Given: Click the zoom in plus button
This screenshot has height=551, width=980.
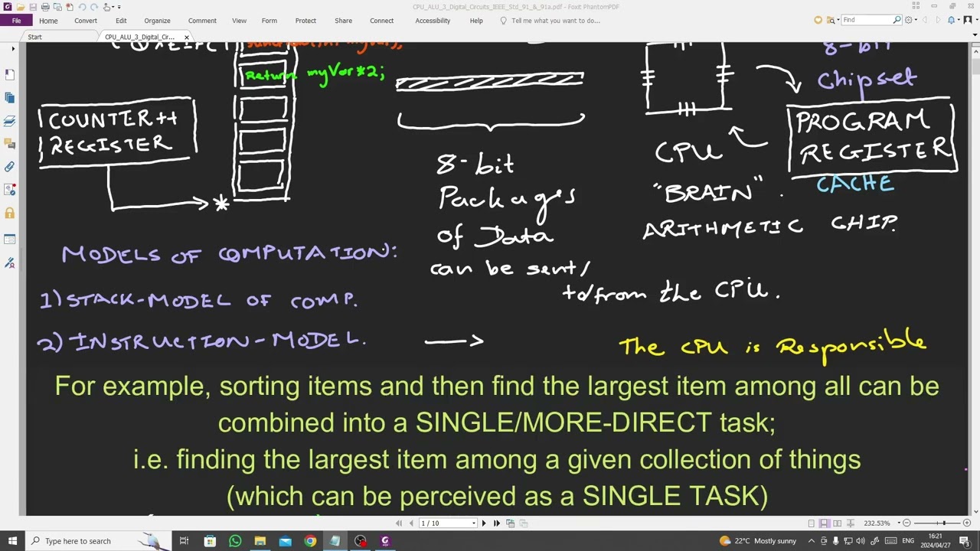Looking at the screenshot, I should click(x=967, y=523).
